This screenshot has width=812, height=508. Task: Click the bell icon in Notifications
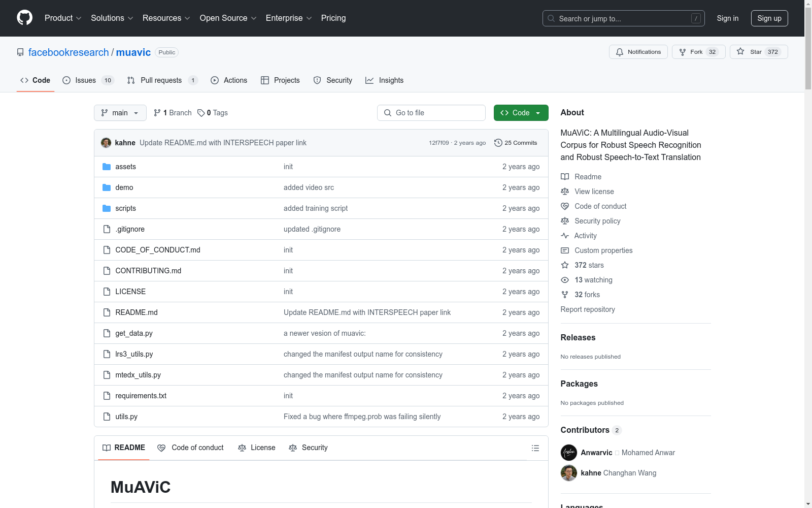coord(620,52)
